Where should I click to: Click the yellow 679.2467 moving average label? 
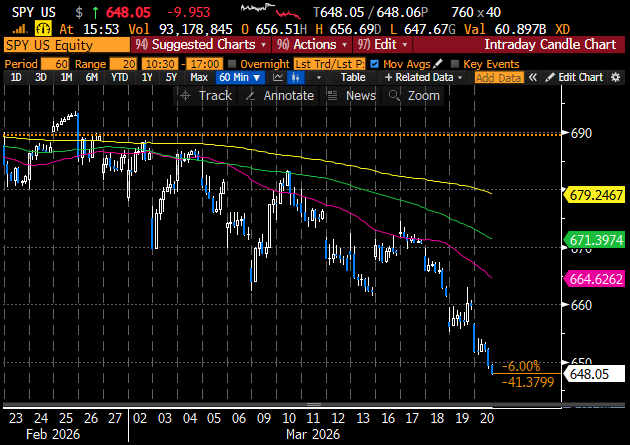pos(595,195)
